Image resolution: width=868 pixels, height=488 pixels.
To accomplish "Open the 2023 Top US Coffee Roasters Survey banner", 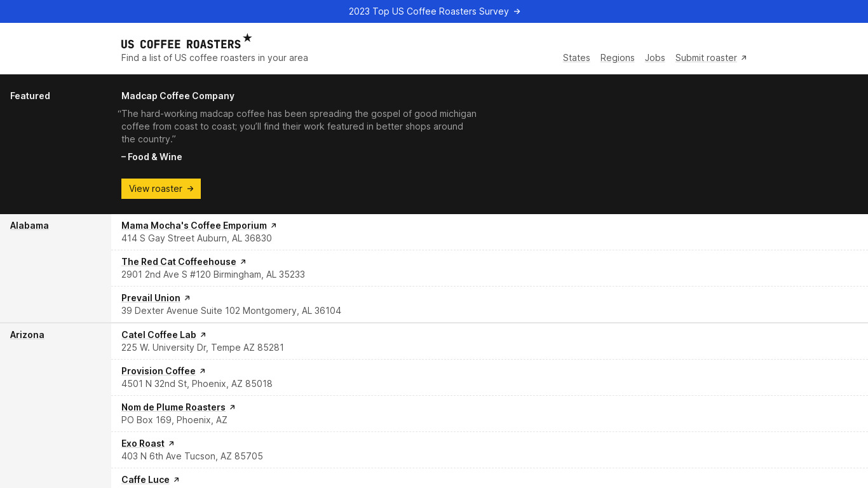I will 434,11.
